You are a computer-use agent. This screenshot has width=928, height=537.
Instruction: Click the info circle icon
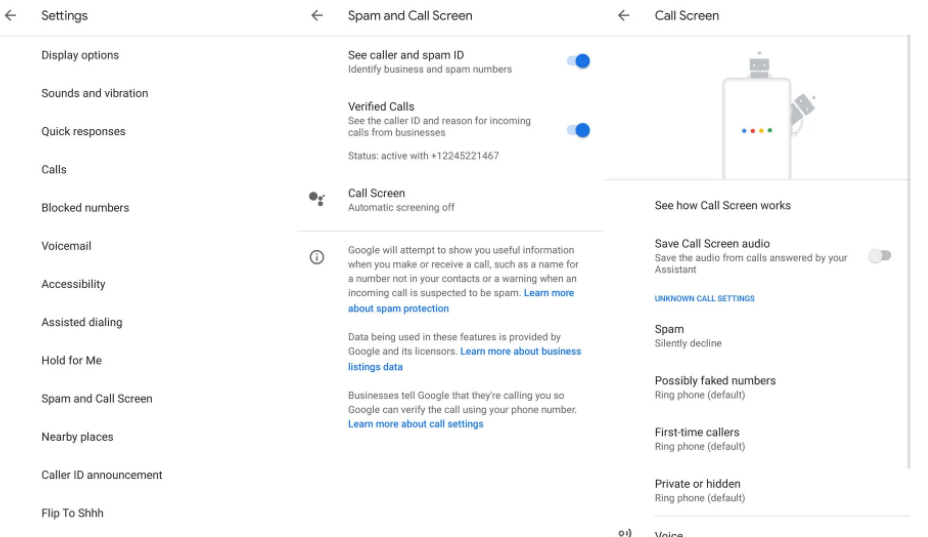tap(317, 257)
